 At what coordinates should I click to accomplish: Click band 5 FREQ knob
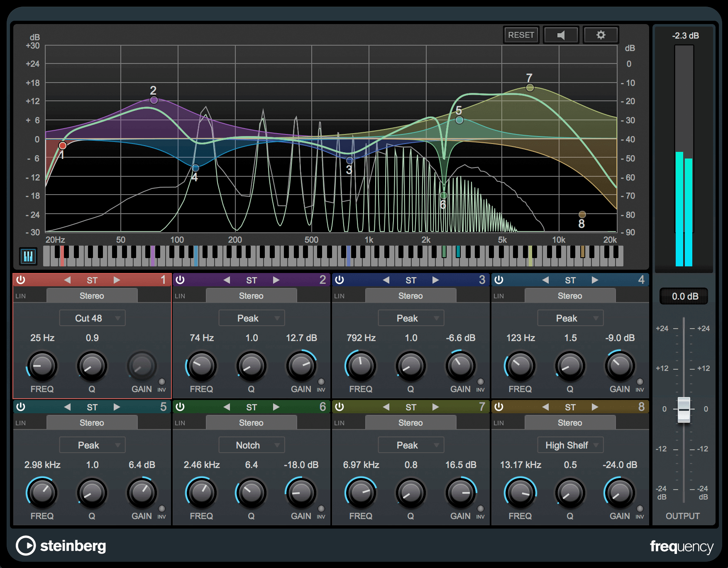click(42, 493)
